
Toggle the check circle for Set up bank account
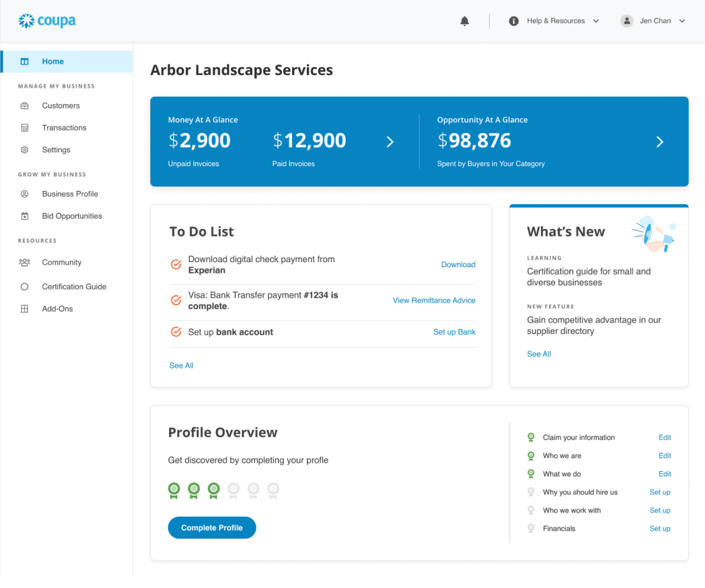(x=176, y=332)
